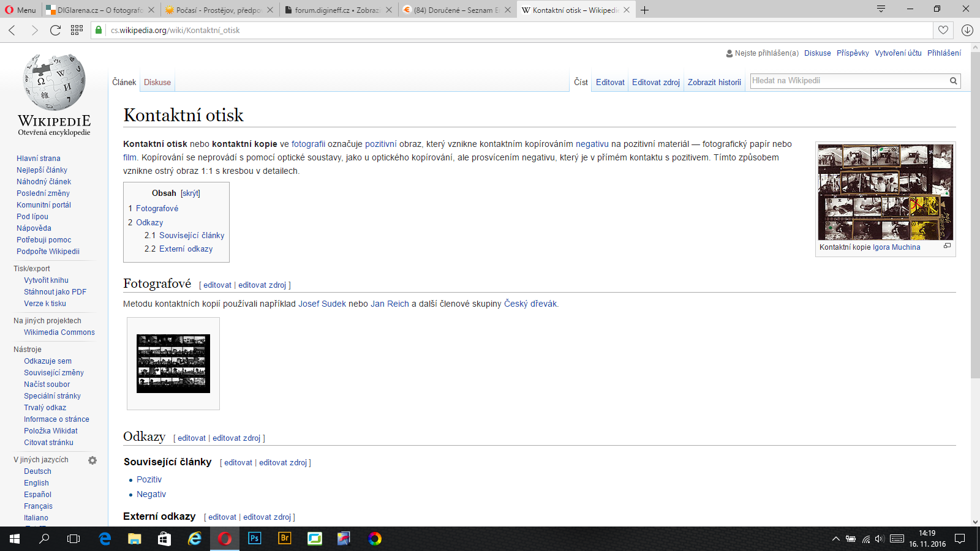Click the Hledat na Wikipedii search field
Viewport: 980px width, 551px height.
point(848,81)
